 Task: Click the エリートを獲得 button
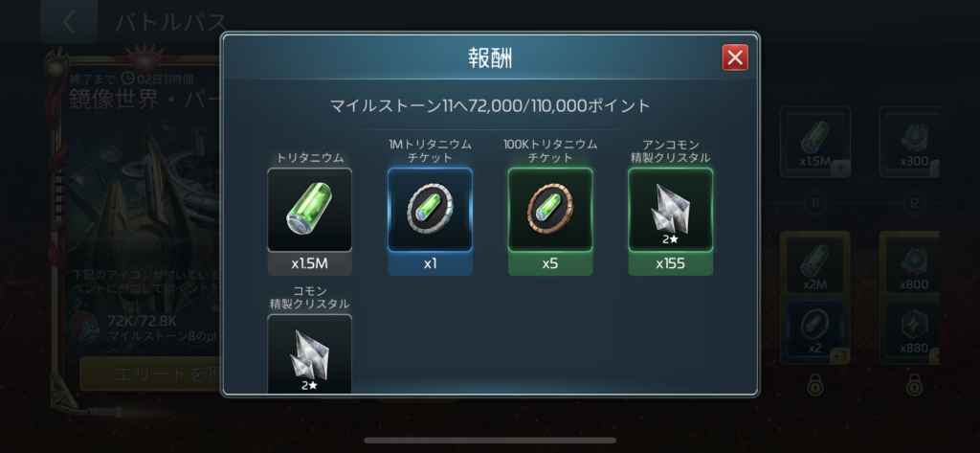(x=150, y=374)
